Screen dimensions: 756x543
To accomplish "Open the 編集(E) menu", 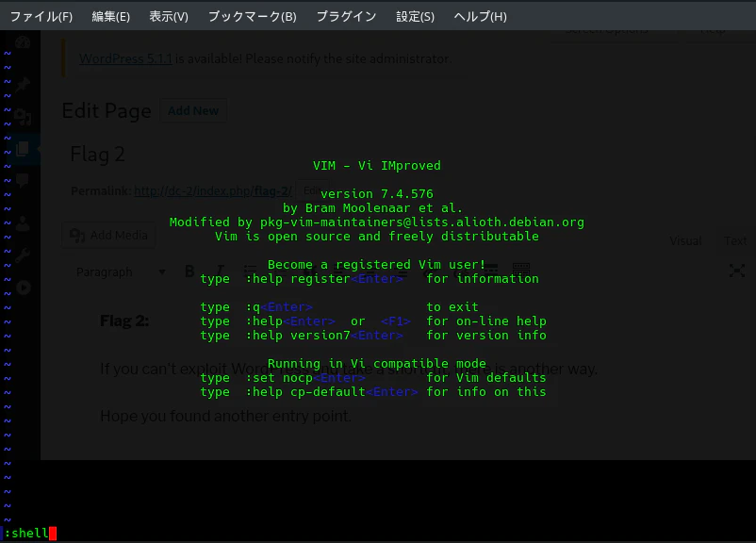I will coord(111,16).
